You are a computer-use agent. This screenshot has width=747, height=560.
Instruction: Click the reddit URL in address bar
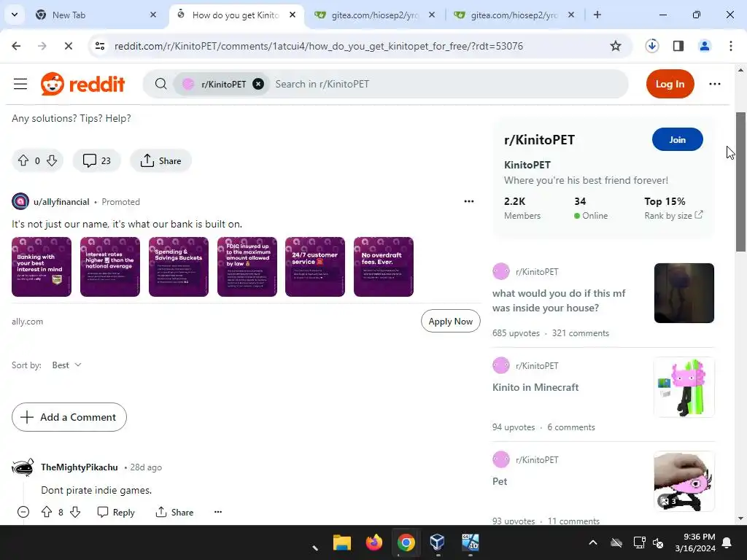319,46
